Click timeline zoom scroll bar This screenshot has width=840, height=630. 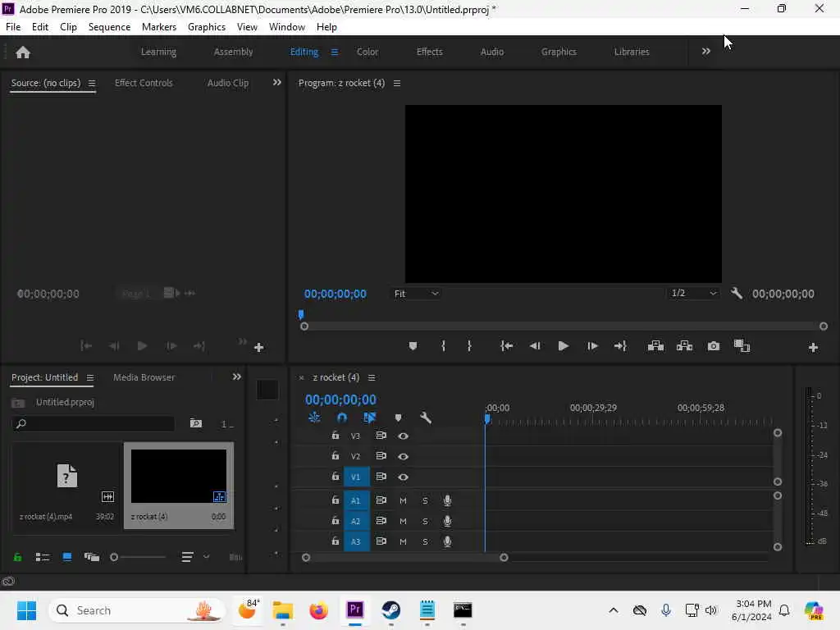coord(404,558)
